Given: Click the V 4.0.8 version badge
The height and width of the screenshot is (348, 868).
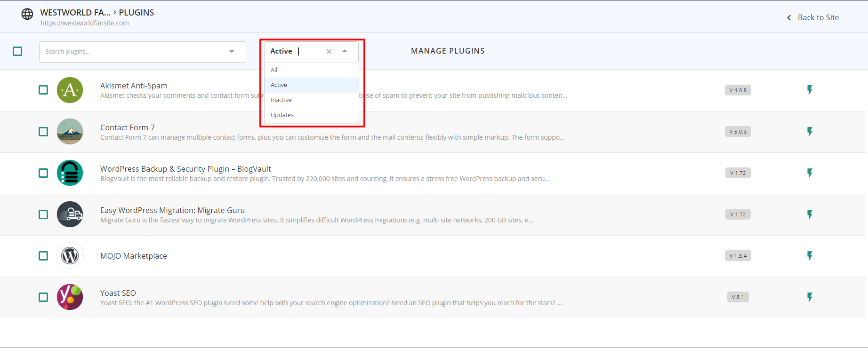Looking at the screenshot, I should click(738, 90).
